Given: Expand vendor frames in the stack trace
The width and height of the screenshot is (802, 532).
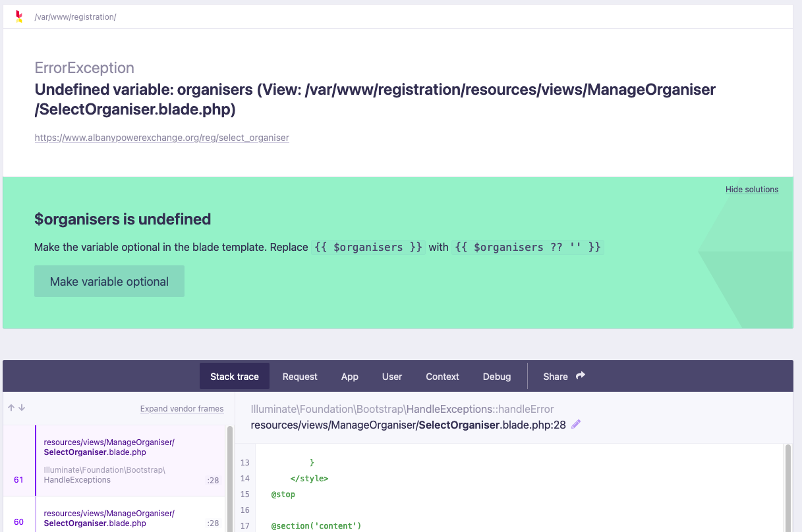Looking at the screenshot, I should [x=182, y=408].
